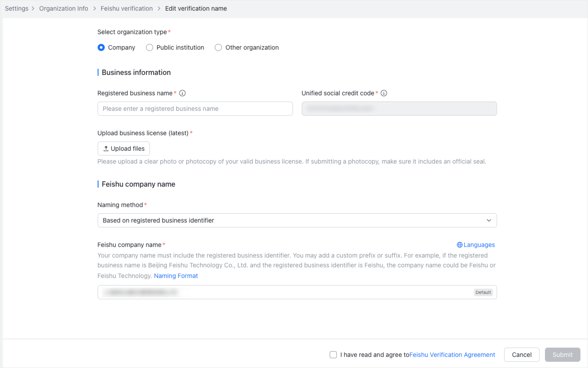This screenshot has width=588, height=368.
Task: Open Organization Info from the breadcrumb
Action: coord(63,8)
